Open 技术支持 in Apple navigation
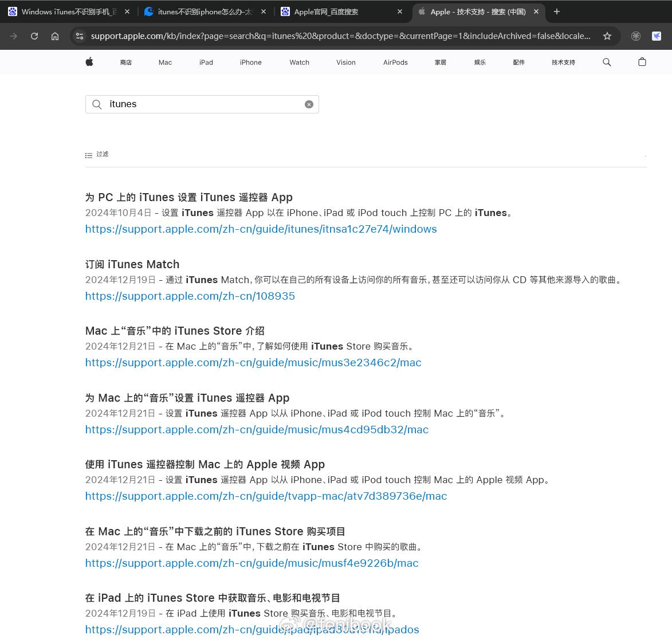 563,62
